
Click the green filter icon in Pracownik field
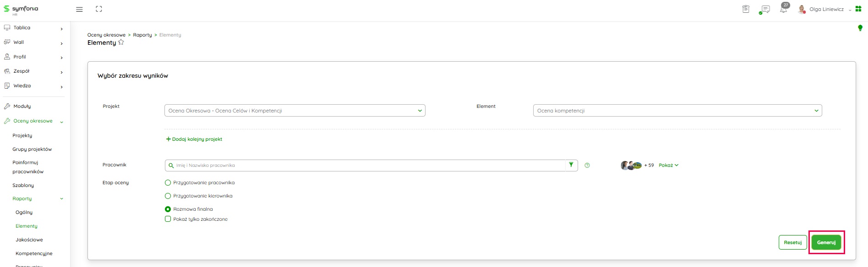(x=571, y=165)
